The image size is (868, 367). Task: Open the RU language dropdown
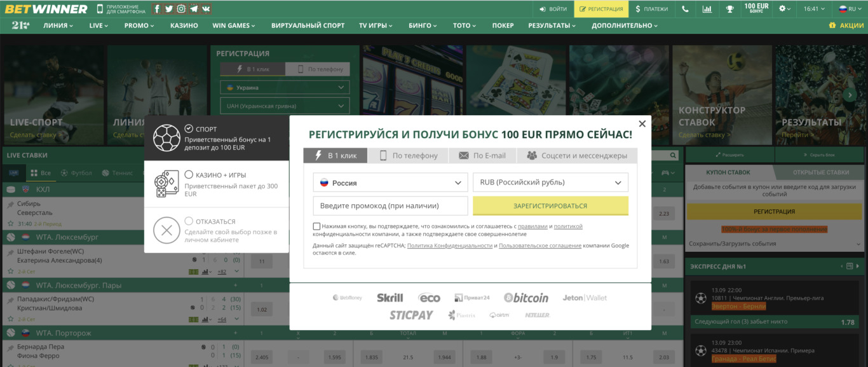click(850, 9)
